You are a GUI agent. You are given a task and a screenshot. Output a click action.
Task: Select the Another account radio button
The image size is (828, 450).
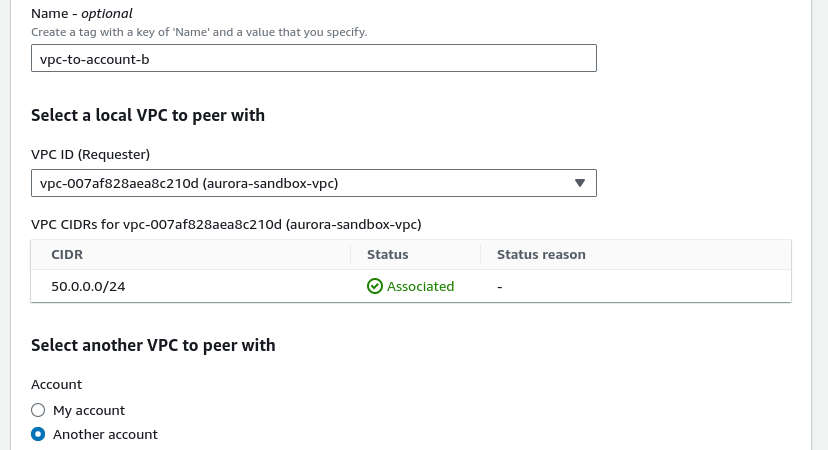tap(38, 434)
